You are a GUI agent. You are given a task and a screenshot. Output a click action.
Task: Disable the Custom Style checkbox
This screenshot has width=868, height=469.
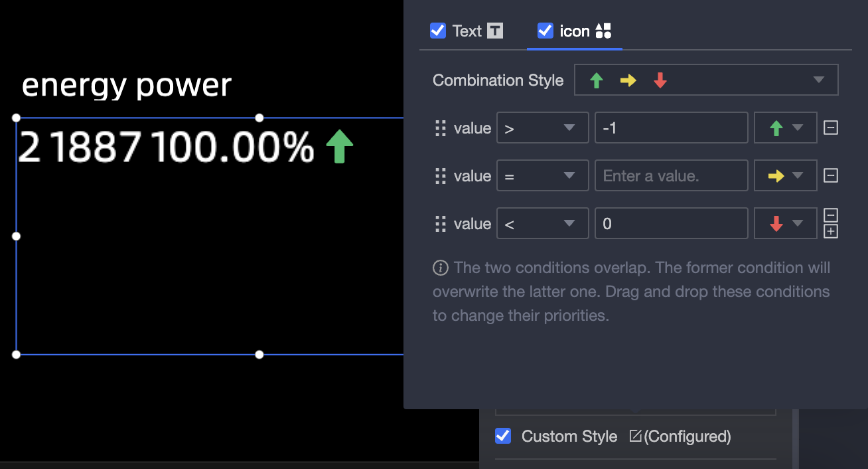click(x=503, y=436)
